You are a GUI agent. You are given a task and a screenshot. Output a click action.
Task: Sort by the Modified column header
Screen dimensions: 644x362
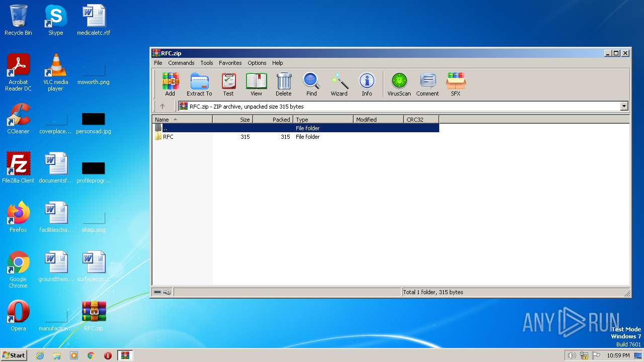pyautogui.click(x=378, y=120)
